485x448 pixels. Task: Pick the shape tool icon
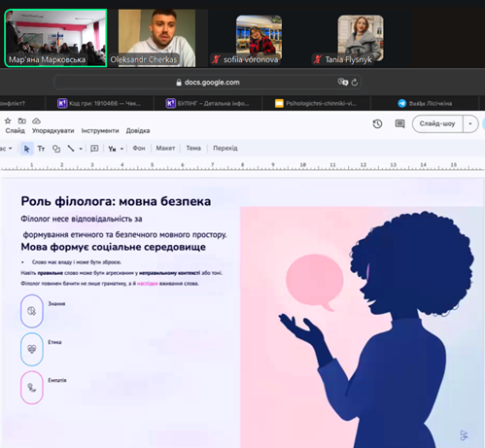[56, 149]
